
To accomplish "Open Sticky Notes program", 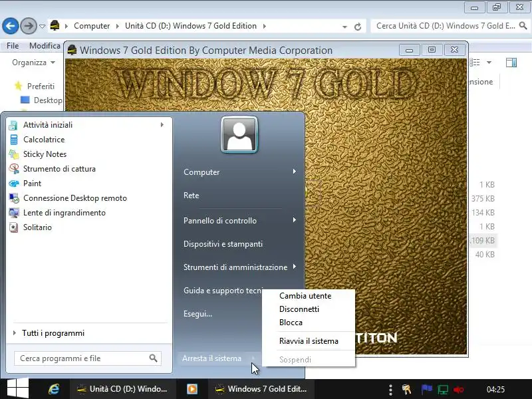I will (45, 154).
